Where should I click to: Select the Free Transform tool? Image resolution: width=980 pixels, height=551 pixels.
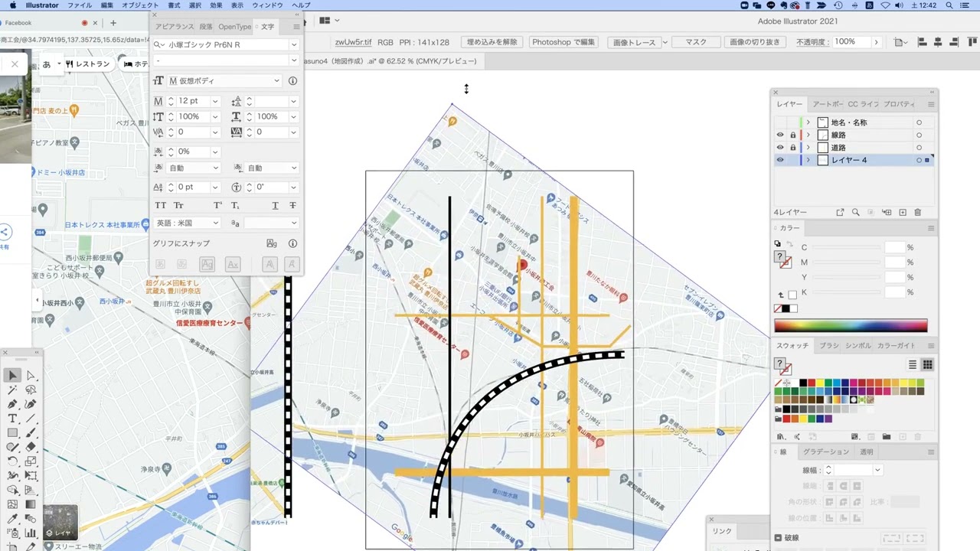[31, 476]
